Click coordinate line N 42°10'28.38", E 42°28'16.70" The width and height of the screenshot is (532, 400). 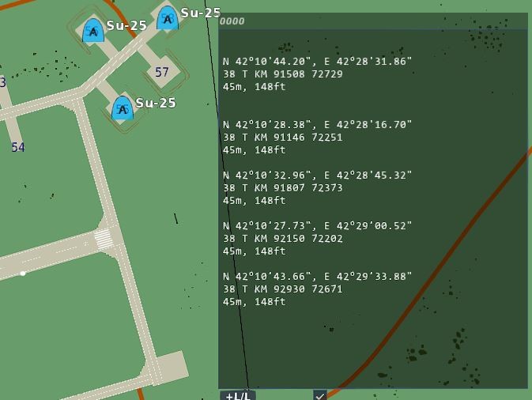[x=317, y=125]
